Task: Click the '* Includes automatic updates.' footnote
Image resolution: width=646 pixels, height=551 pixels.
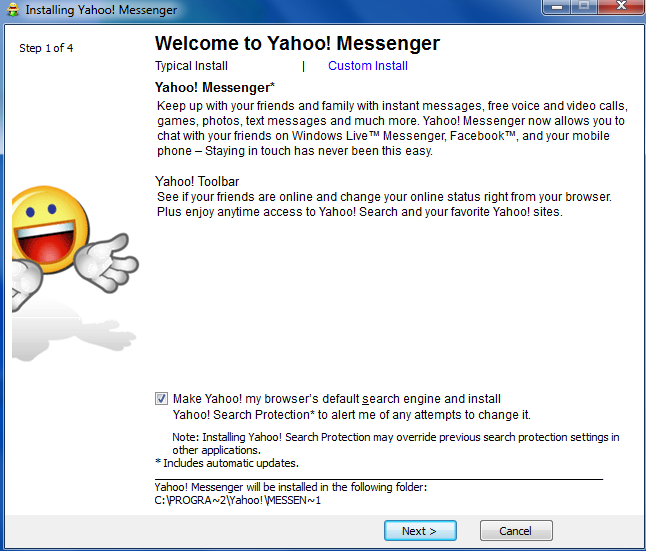Action: 227,463
